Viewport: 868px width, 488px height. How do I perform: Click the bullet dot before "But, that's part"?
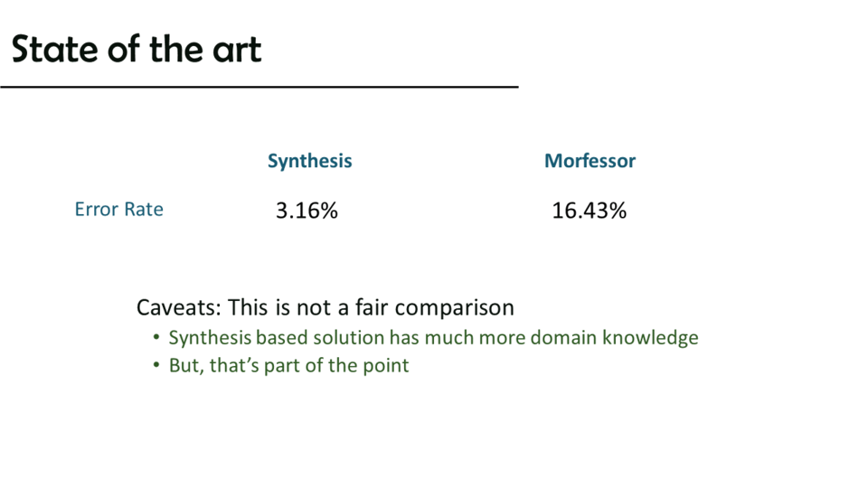coord(156,367)
